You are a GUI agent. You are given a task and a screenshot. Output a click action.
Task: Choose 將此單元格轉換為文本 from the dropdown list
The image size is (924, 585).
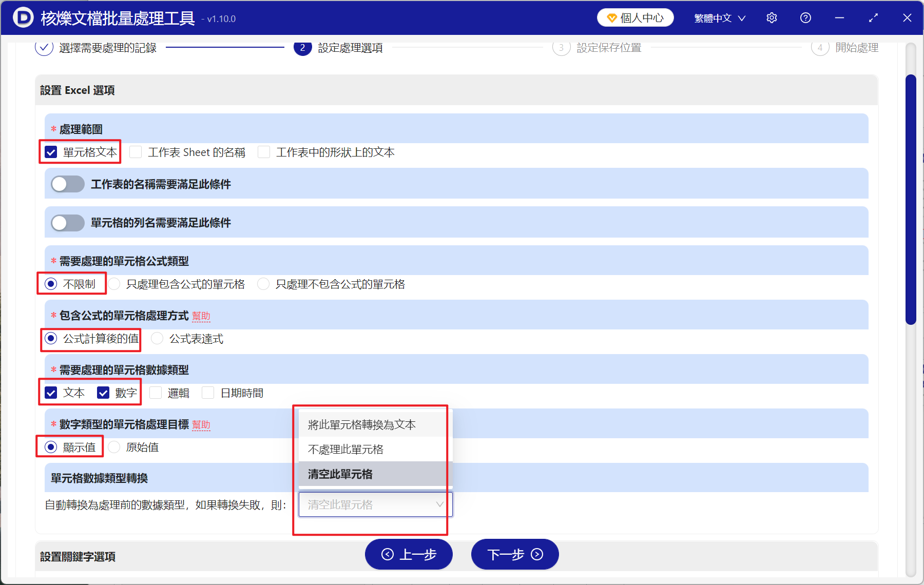click(361, 424)
